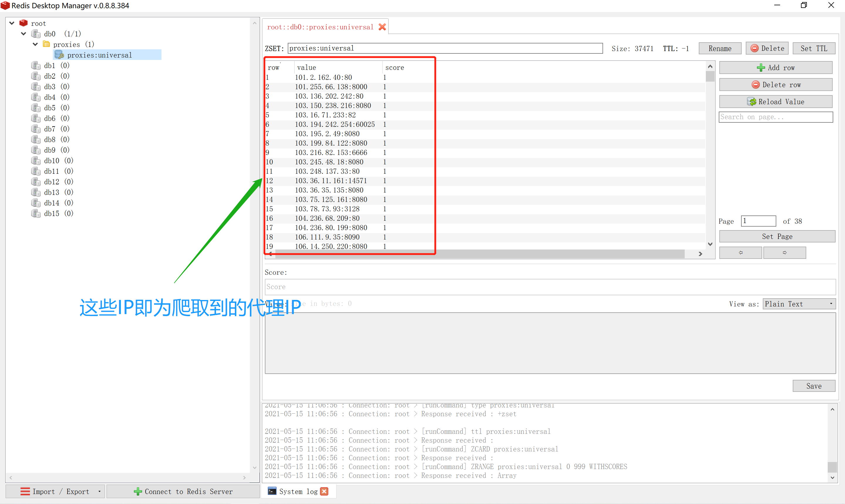Click the root server connection icon
The height and width of the screenshot is (504, 845).
point(23,23)
